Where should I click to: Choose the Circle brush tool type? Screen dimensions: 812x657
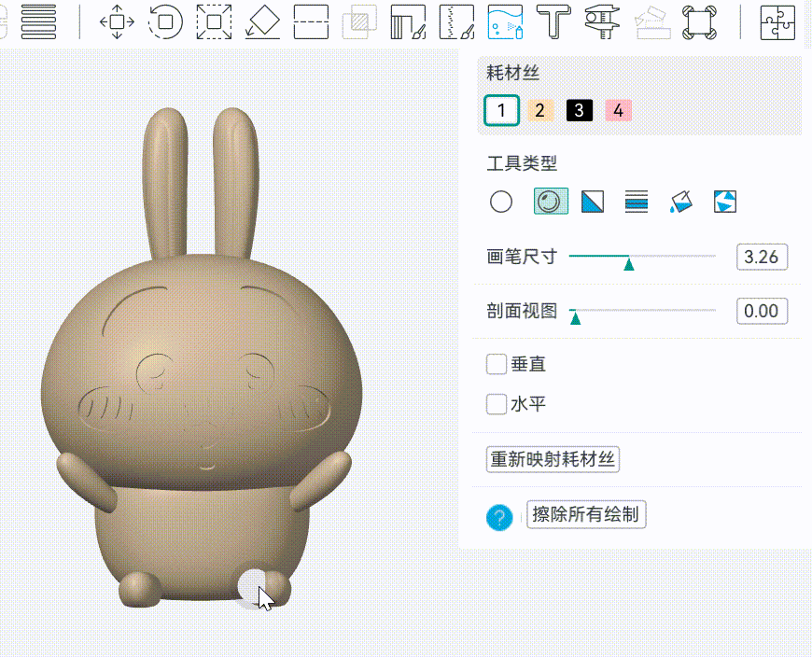coord(501,202)
